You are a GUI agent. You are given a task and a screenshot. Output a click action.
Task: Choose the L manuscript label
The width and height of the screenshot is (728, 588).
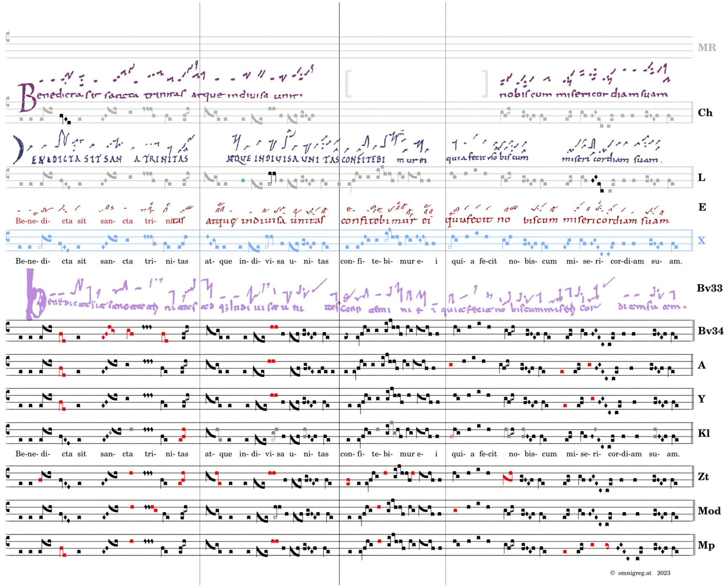coord(701,178)
